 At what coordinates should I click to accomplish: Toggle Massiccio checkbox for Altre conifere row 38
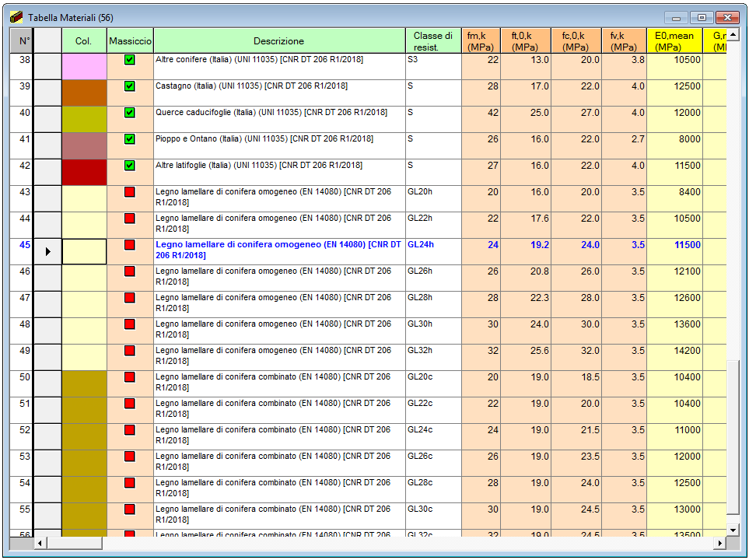[x=130, y=60]
